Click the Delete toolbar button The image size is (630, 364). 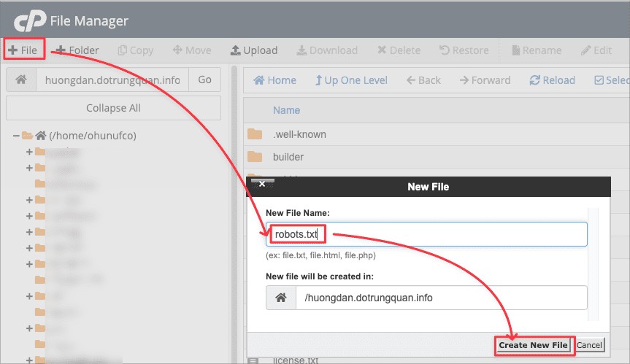(x=399, y=50)
